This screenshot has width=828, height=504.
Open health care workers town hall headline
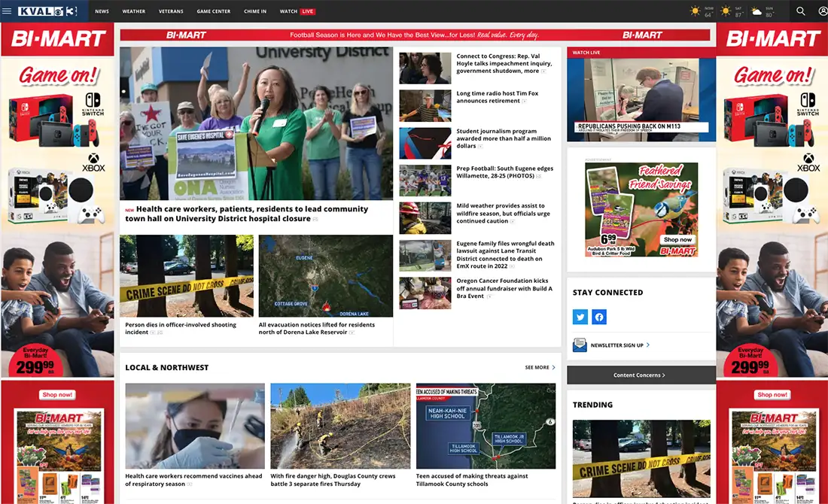point(247,214)
